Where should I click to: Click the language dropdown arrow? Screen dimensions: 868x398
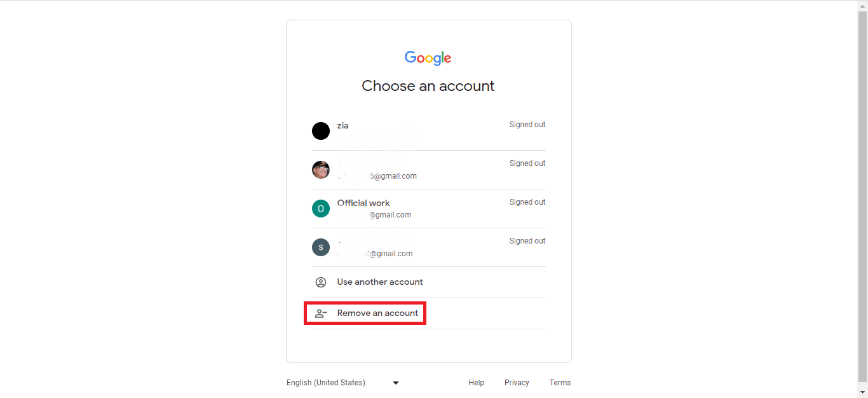pyautogui.click(x=396, y=383)
